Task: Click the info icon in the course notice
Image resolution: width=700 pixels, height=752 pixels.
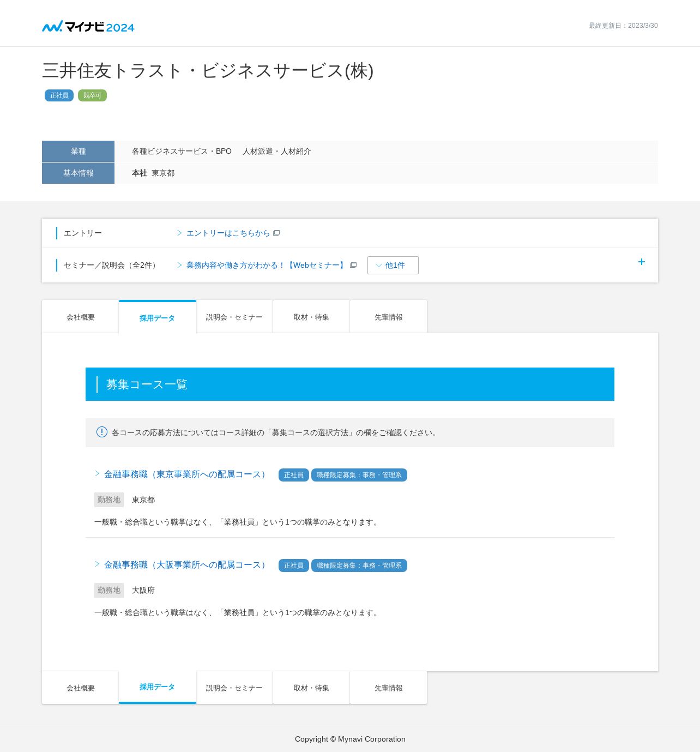Action: pos(102,432)
